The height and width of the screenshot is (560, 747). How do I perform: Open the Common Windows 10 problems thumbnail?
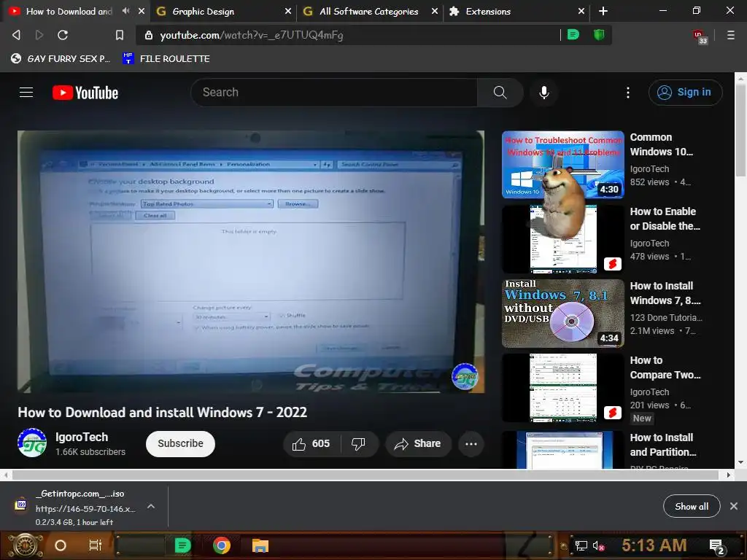click(562, 164)
